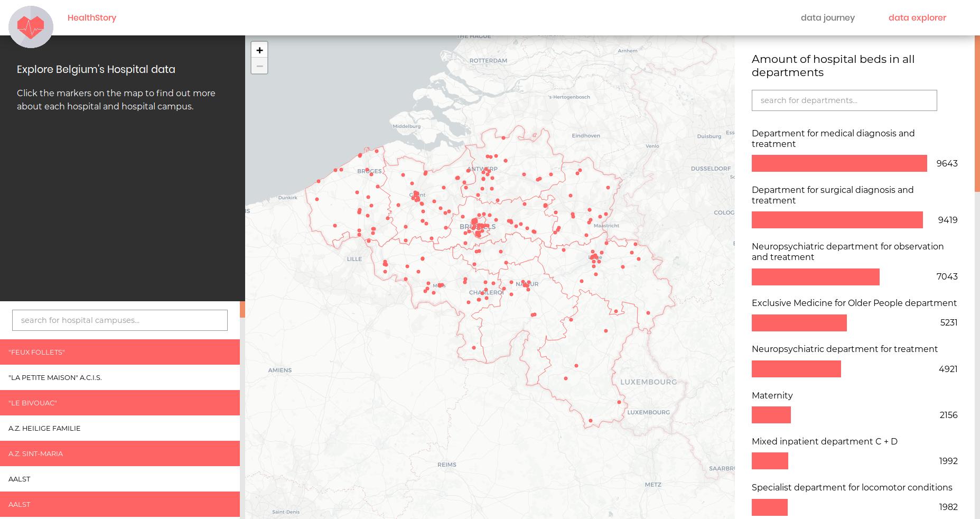Click the Maternity label

772,395
